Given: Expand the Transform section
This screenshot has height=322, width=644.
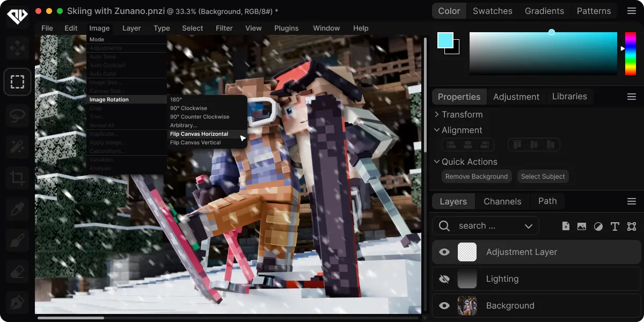Looking at the screenshot, I should (437, 114).
